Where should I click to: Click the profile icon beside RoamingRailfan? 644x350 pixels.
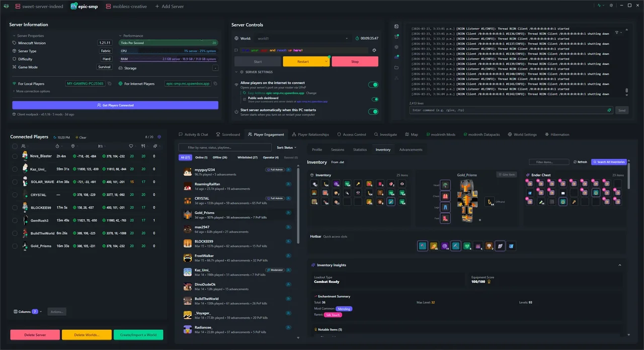289,185
